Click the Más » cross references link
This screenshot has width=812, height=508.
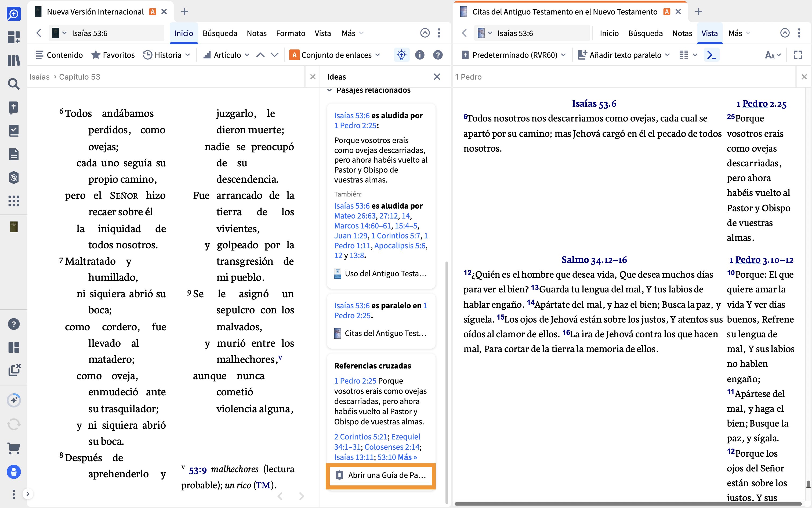(407, 457)
